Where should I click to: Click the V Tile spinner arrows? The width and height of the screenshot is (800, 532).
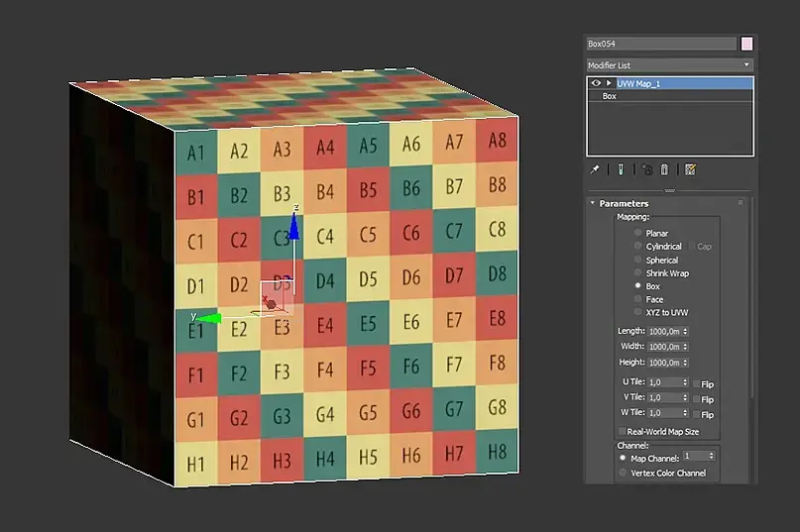(x=685, y=398)
